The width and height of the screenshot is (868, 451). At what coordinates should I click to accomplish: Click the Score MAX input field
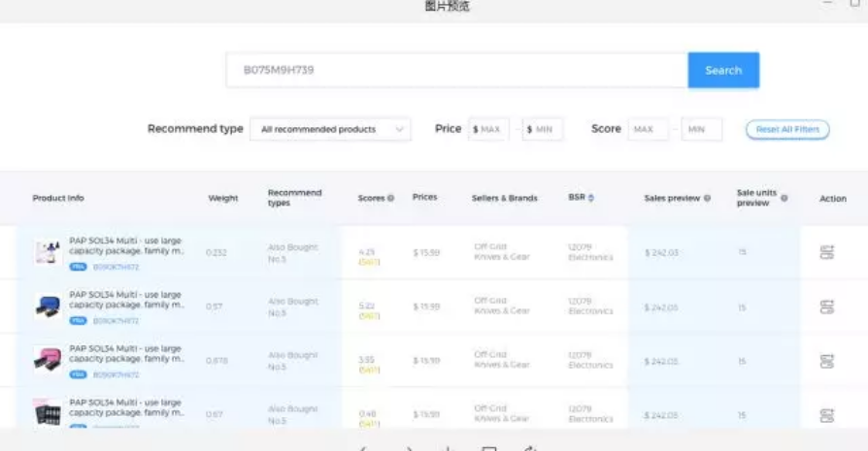click(x=648, y=129)
